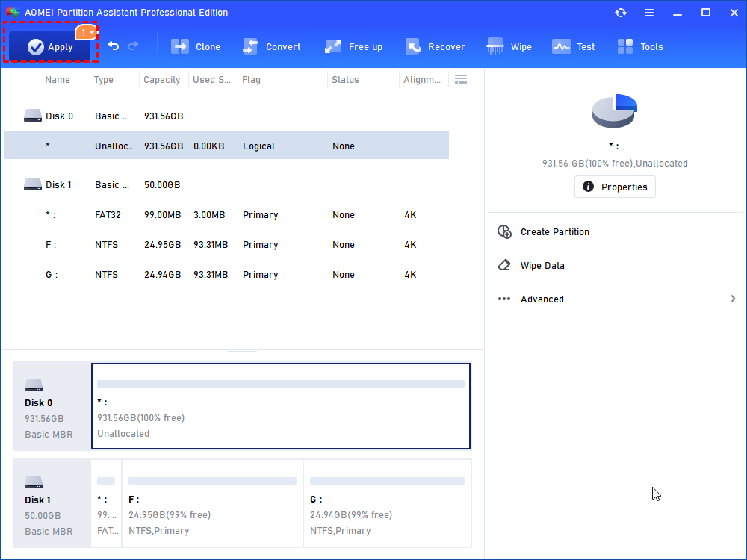Open the Free up menu

tap(353, 46)
